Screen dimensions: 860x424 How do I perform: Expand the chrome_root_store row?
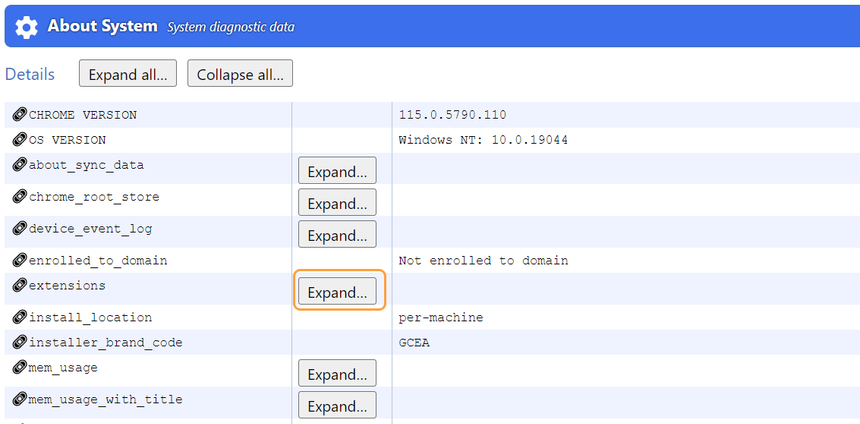coord(337,202)
